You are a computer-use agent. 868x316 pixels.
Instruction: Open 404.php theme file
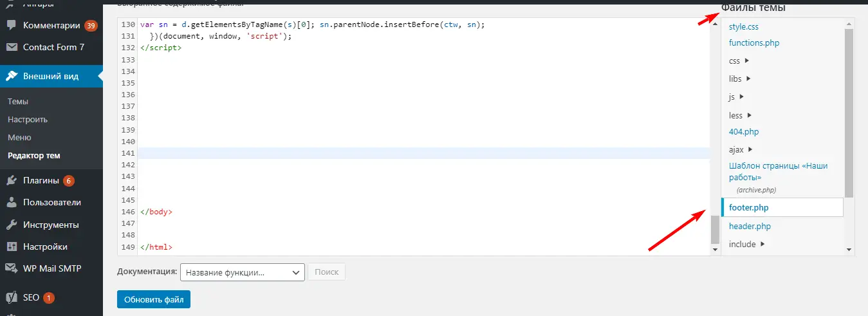(744, 131)
